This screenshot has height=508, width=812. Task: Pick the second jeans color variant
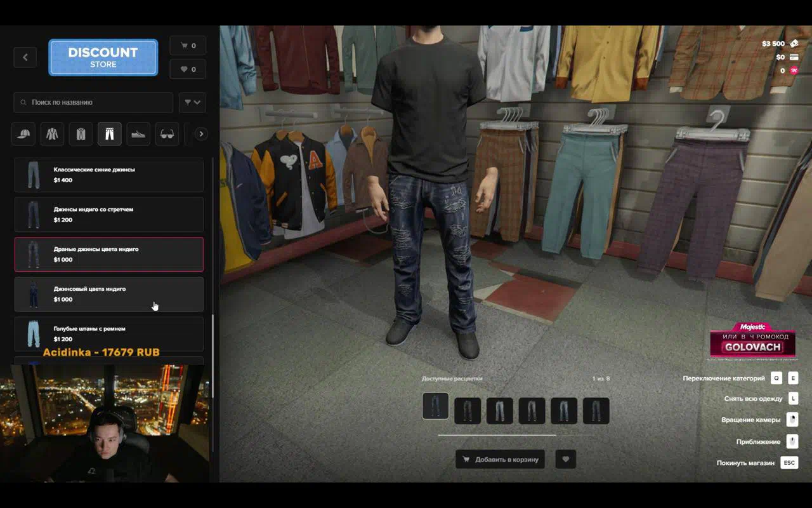click(x=468, y=411)
